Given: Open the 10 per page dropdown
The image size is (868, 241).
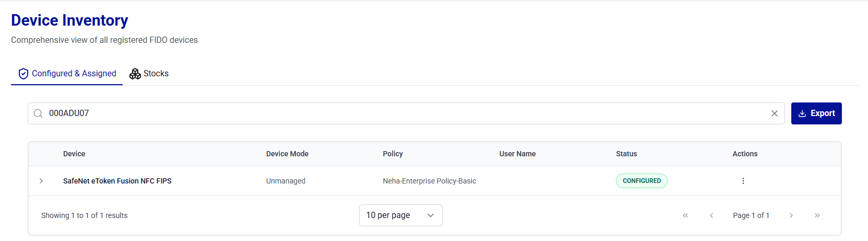Looking at the screenshot, I should click(x=401, y=215).
